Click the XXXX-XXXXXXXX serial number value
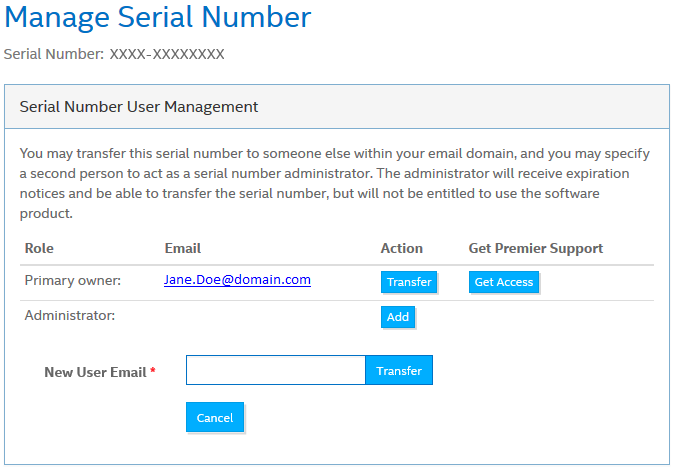The width and height of the screenshot is (674, 471). coord(166,53)
